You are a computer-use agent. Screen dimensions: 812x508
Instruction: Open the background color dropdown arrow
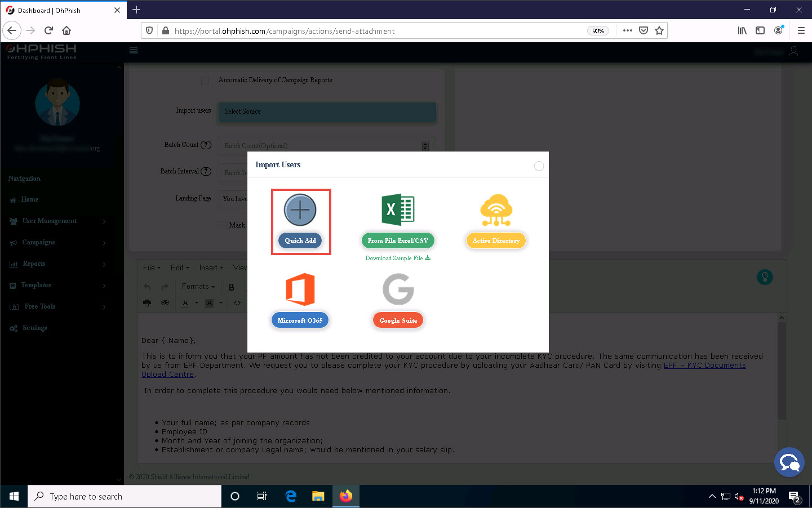[221, 303]
